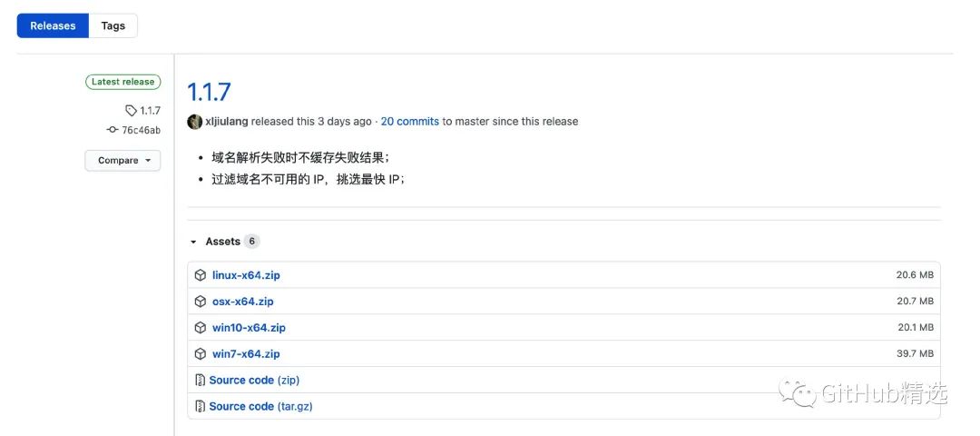
Task: Collapse the Assets section triangle
Action: (x=193, y=242)
